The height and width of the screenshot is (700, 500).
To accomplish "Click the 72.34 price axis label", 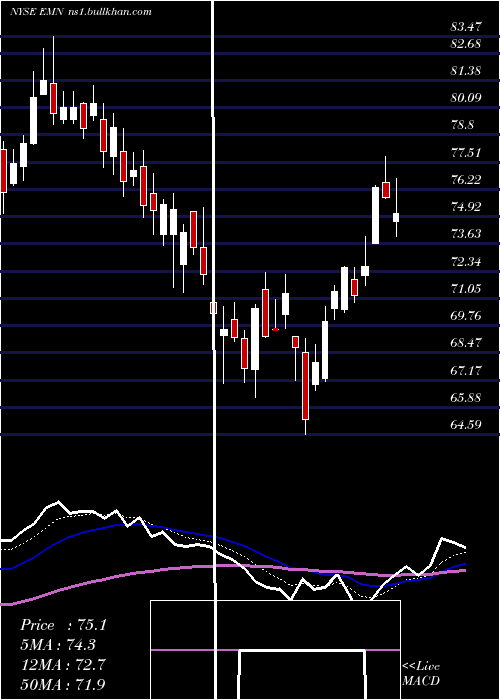I will (x=466, y=262).
